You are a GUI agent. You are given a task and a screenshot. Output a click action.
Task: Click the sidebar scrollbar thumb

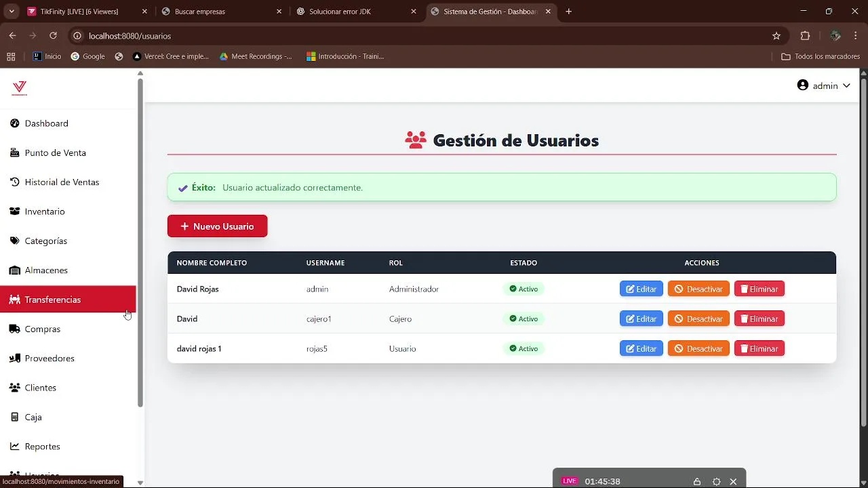pos(140,243)
